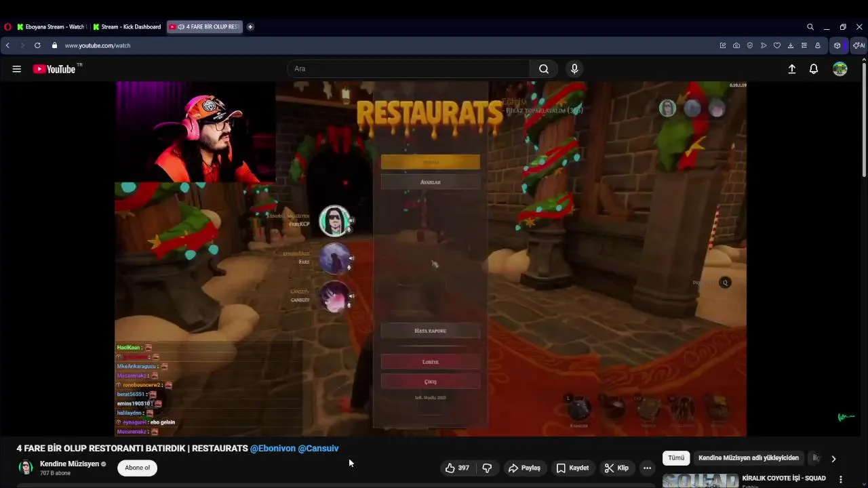Click the page vertical scrollbar
868x488 pixels.
(864, 119)
